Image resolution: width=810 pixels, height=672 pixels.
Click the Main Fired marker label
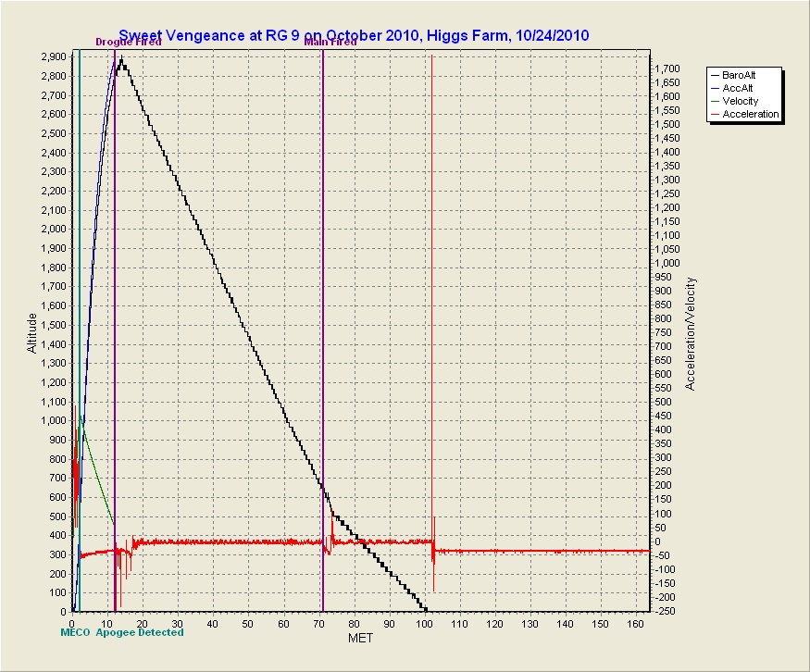click(x=330, y=42)
